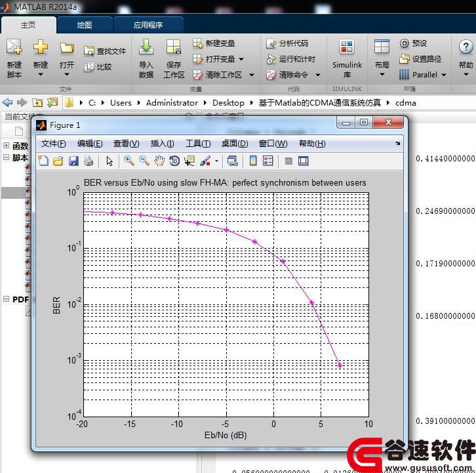Select the Pan hand tool
The image size is (476, 473).
pyautogui.click(x=159, y=161)
